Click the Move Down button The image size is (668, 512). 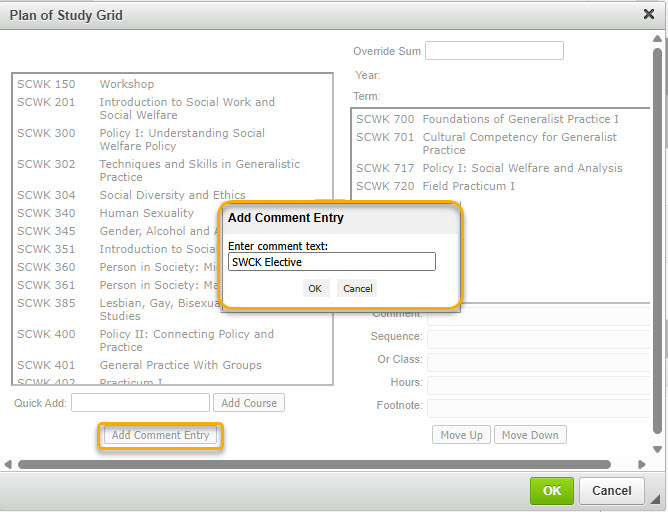pos(530,435)
